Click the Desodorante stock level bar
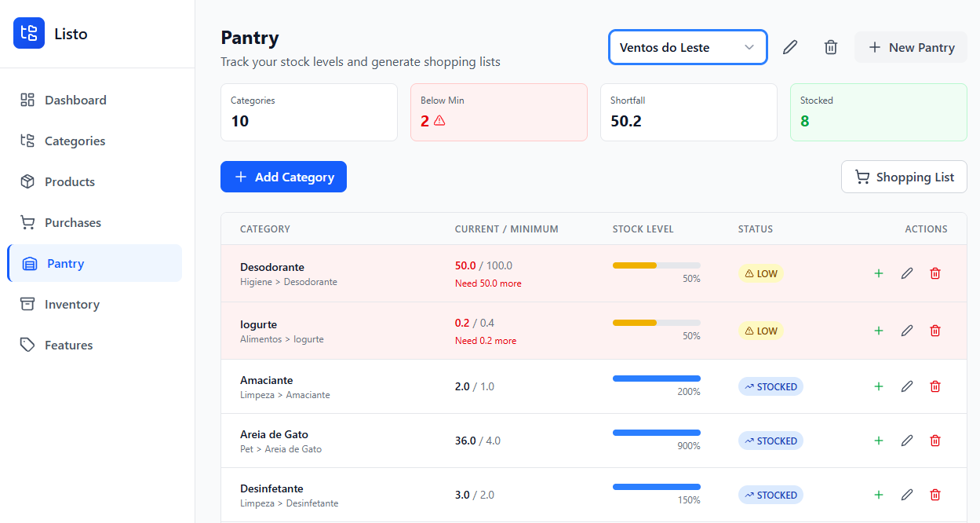The height and width of the screenshot is (523, 980). tap(656, 265)
